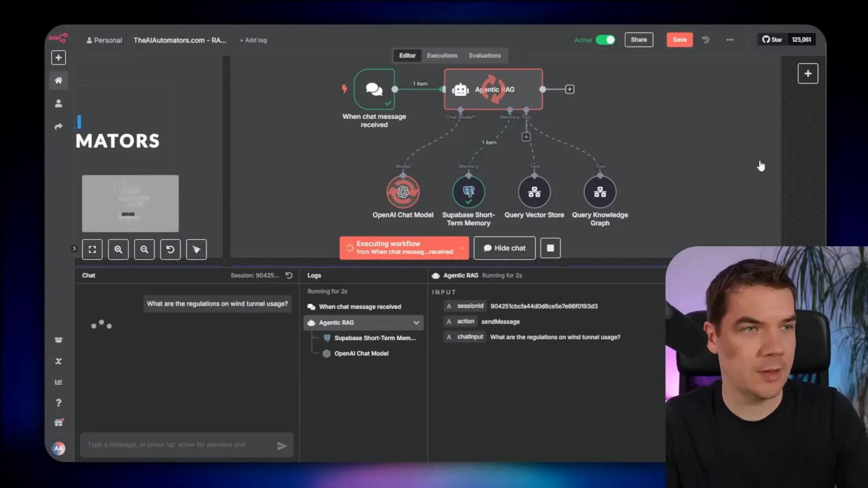Click the n8n logo icon
The height and width of the screenshot is (488, 868).
tap(58, 38)
